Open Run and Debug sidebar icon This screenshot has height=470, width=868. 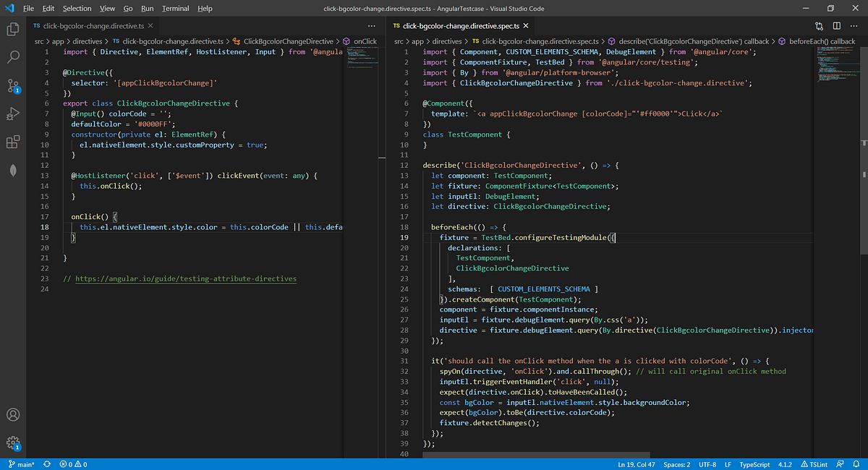tap(12, 114)
